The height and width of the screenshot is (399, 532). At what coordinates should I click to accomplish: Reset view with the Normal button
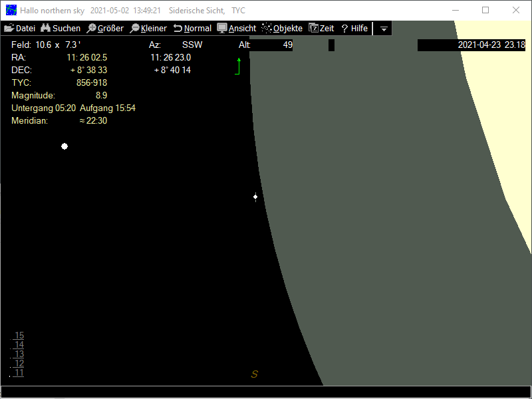[x=192, y=29]
